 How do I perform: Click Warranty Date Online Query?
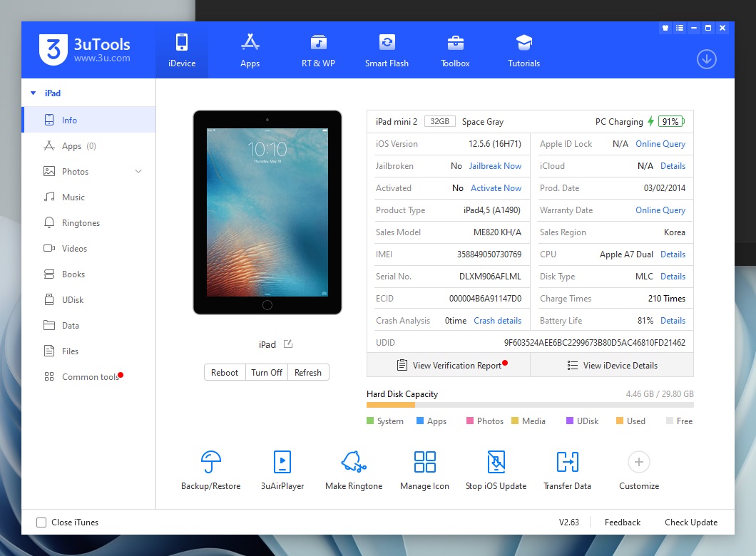pos(660,210)
